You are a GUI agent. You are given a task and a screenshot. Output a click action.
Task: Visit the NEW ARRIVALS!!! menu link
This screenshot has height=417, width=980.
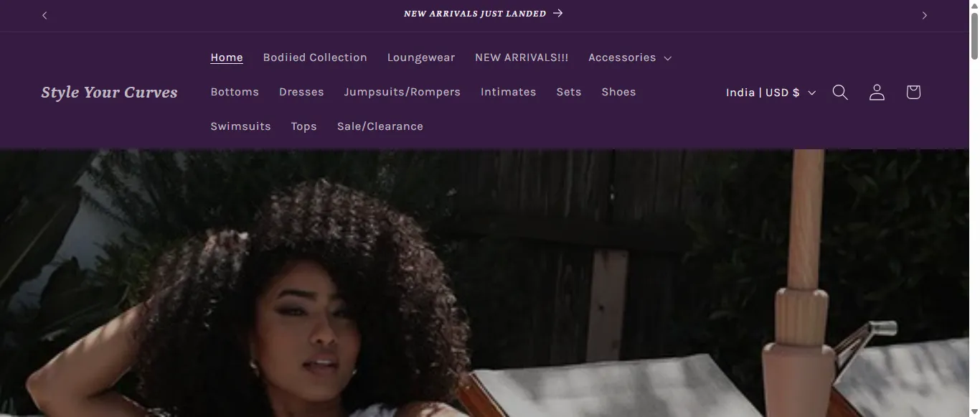[522, 57]
